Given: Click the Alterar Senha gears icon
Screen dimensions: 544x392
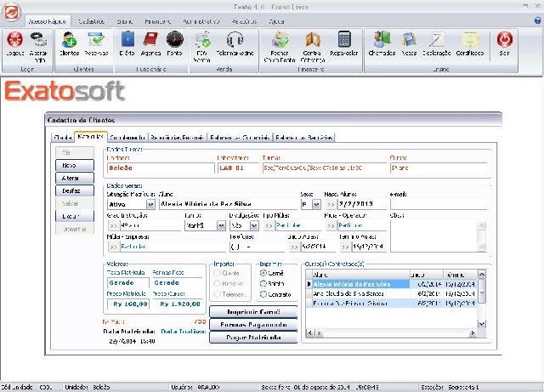Looking at the screenshot, I should point(38,39).
